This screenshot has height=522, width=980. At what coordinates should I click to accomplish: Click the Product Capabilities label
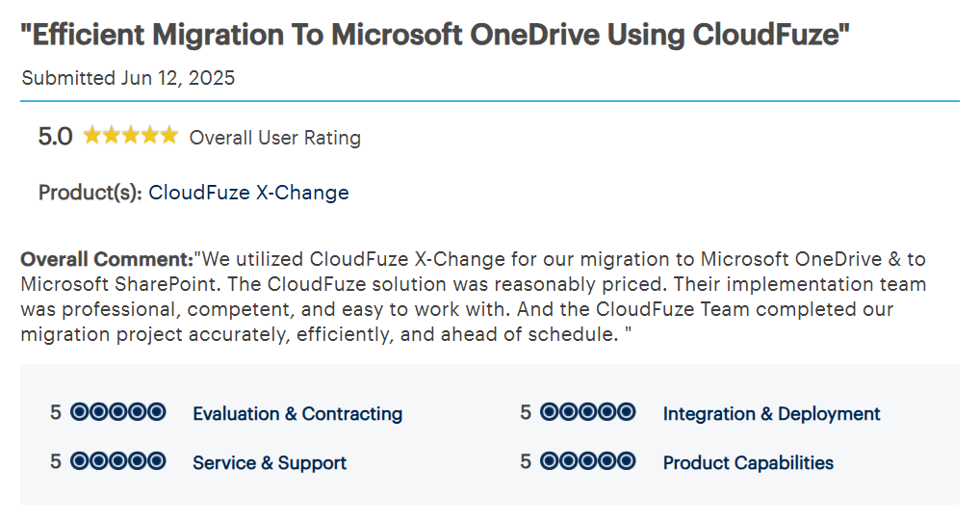coord(748,463)
